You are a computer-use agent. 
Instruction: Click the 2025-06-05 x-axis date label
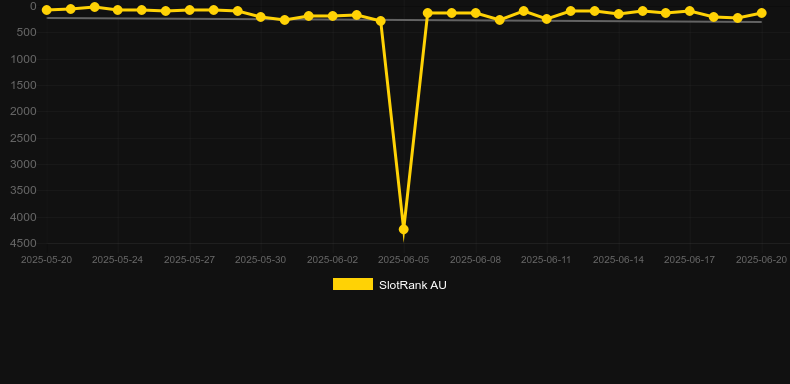(x=404, y=260)
